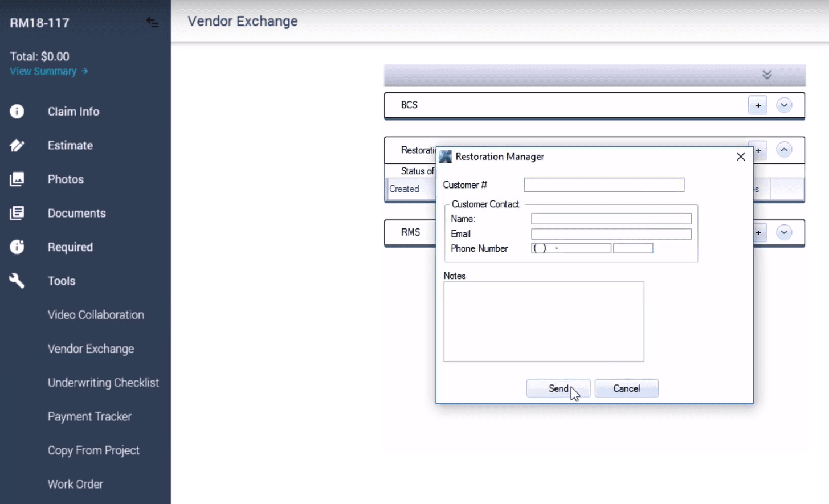Select Payment Tracker in the sidebar

[89, 416]
